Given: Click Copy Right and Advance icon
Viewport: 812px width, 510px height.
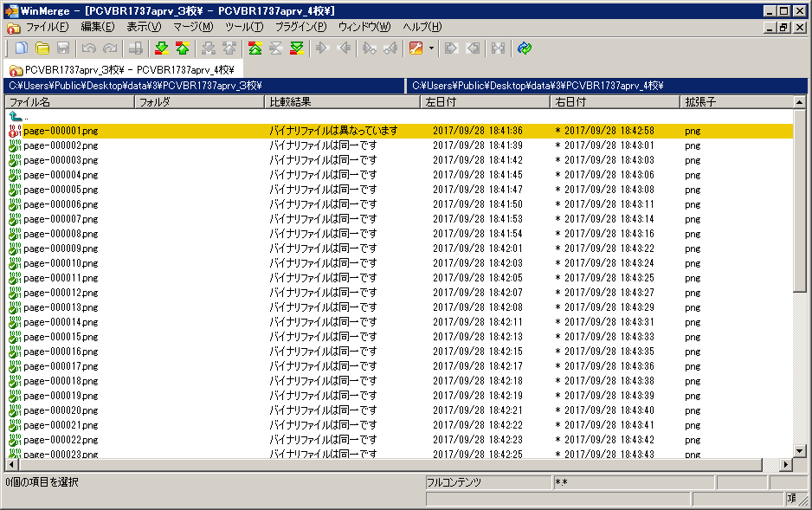Looking at the screenshot, I should coord(370,48).
